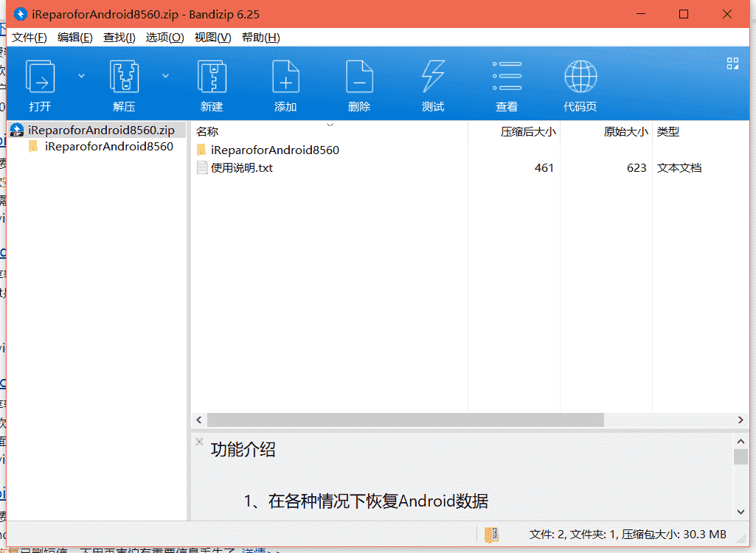
Task: Open the 查找(I) menu
Action: pyautogui.click(x=119, y=38)
